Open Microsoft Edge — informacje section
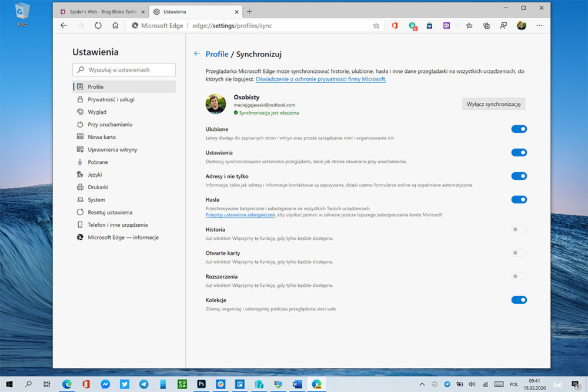The width and height of the screenshot is (588, 392). [124, 237]
